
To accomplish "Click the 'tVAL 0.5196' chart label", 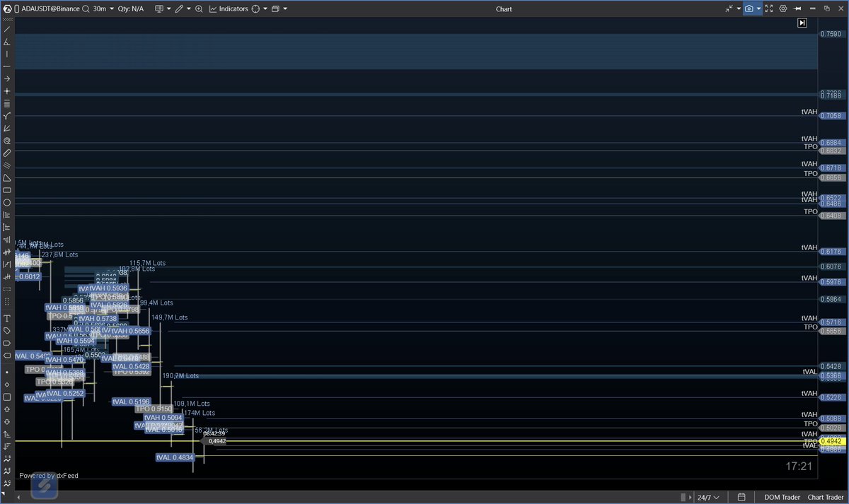I will [x=131, y=402].
